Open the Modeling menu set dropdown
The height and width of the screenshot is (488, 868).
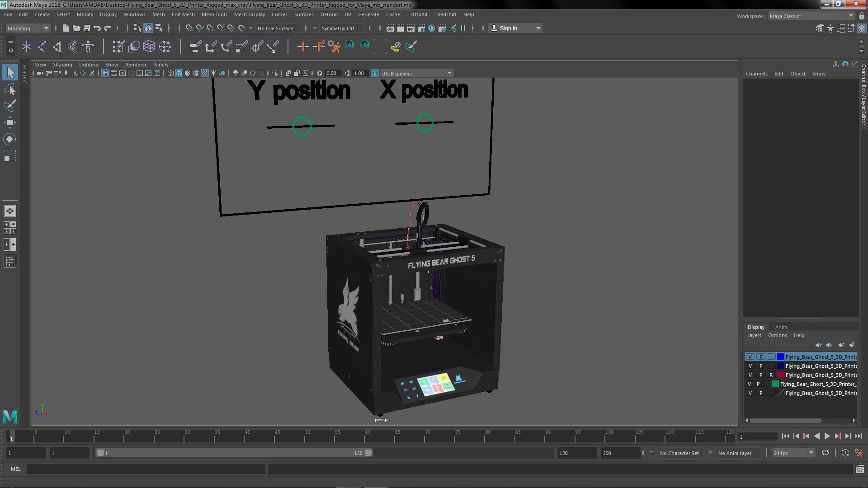point(28,28)
